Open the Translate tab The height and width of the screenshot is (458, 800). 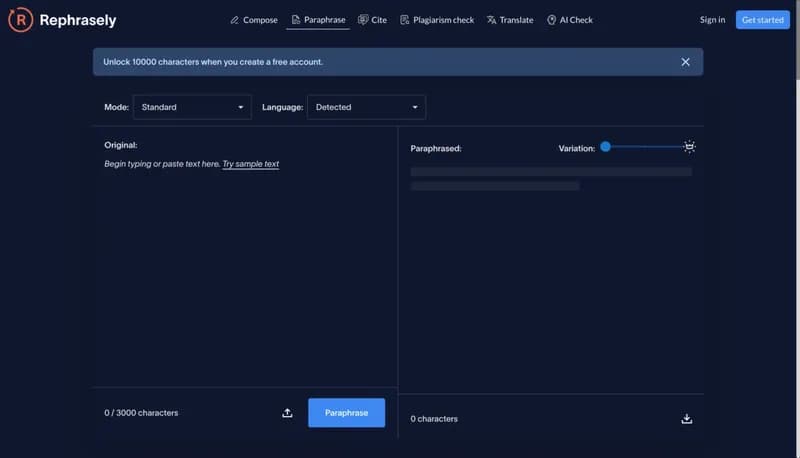tap(510, 20)
